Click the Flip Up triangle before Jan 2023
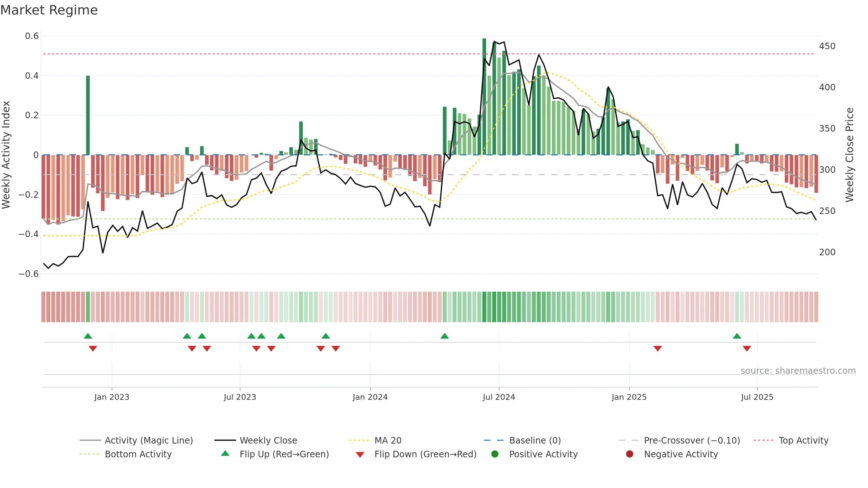 (88, 336)
